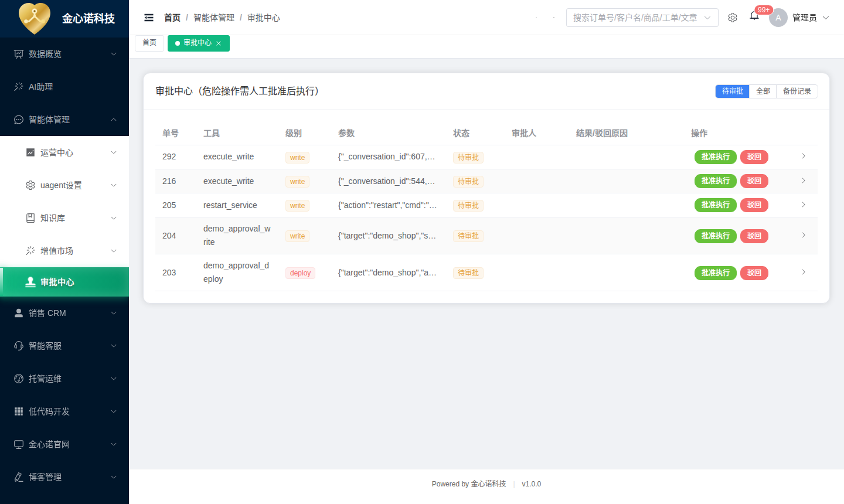Select the 首页 page tab

point(149,43)
